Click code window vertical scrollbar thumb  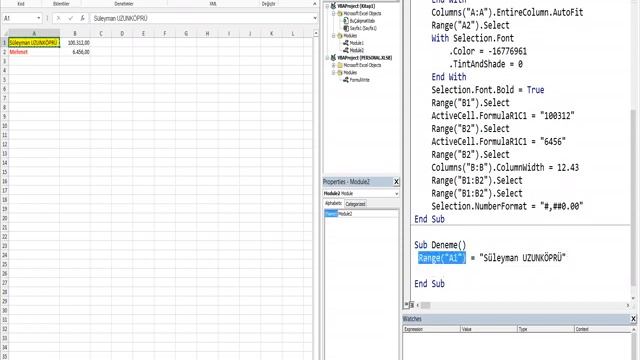click(x=633, y=198)
